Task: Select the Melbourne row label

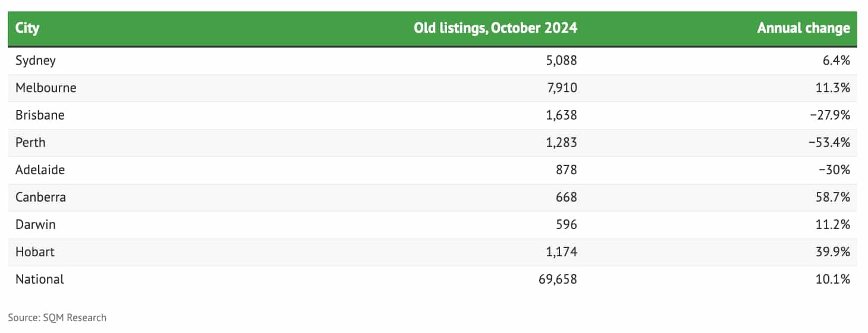Action: pyautogui.click(x=46, y=88)
